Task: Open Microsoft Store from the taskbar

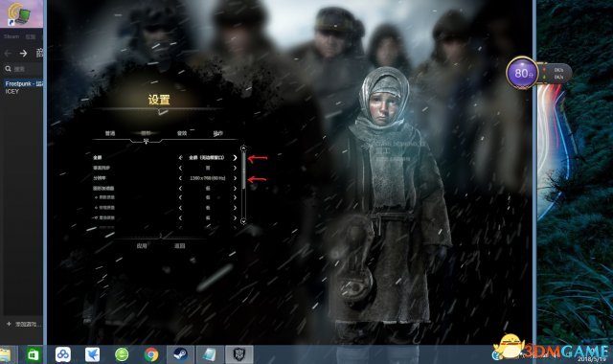Action: point(34,354)
